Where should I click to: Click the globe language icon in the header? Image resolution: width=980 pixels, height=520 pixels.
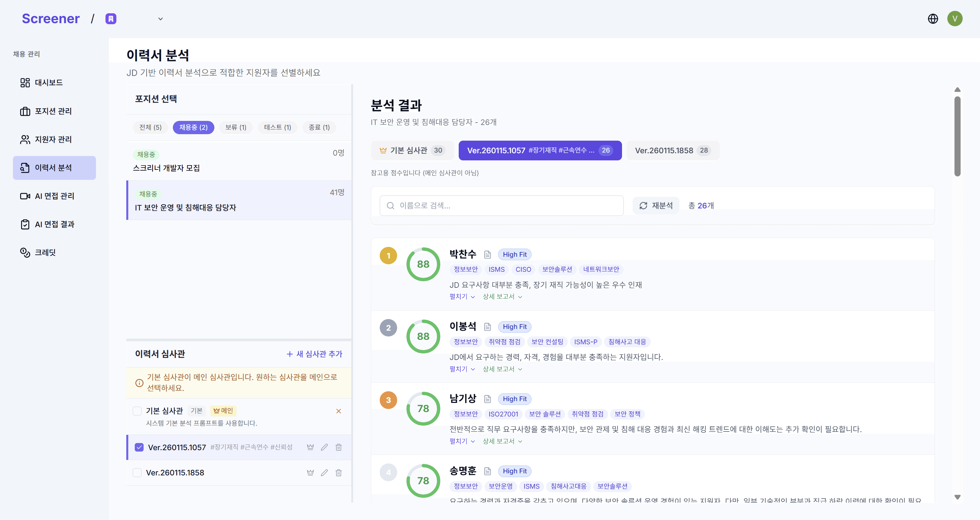tap(933, 18)
